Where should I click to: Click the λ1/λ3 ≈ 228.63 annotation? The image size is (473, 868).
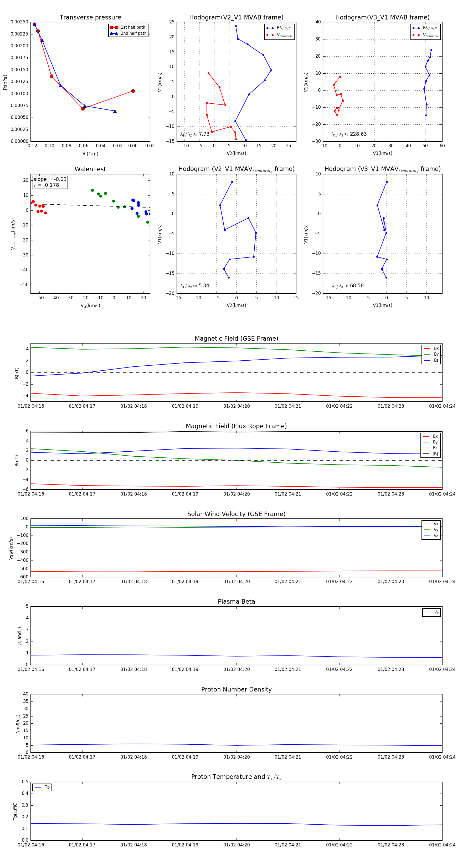(x=349, y=134)
